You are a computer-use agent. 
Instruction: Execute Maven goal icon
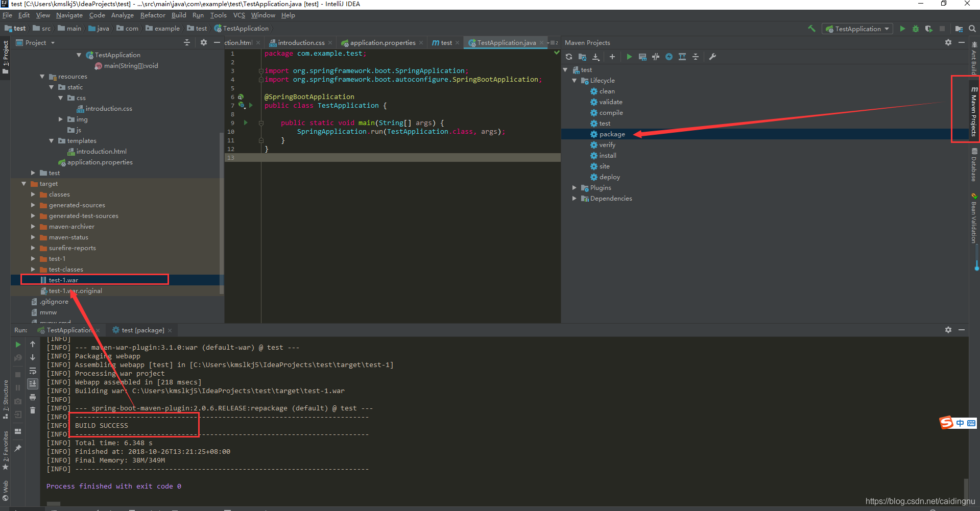[642, 57]
